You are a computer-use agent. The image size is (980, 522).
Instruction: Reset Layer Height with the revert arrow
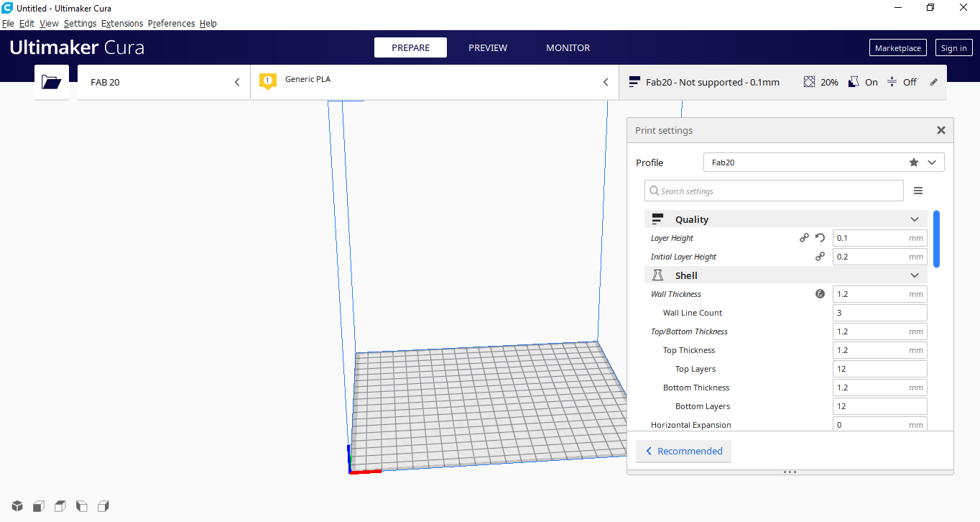coord(820,238)
